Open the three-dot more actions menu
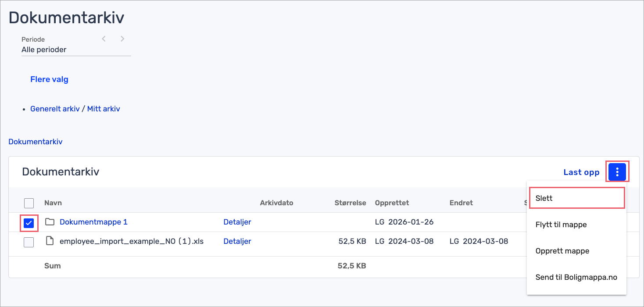The image size is (644, 307). click(x=617, y=172)
